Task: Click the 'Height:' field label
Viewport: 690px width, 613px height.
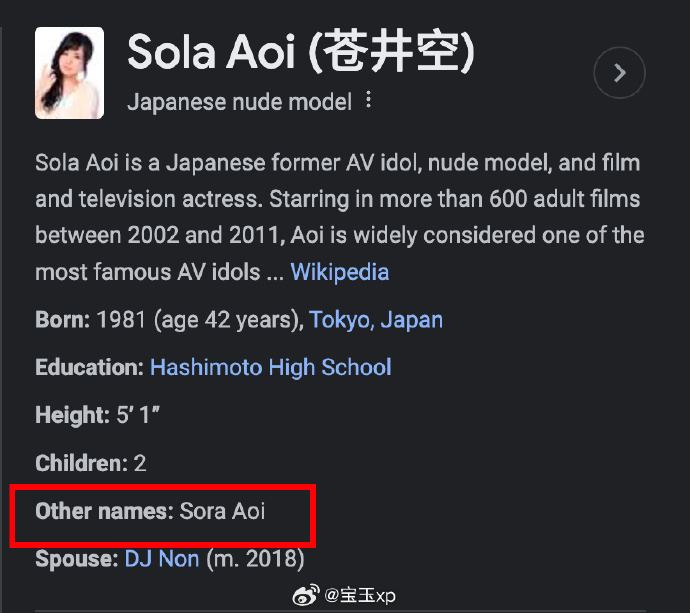Action: 72,415
